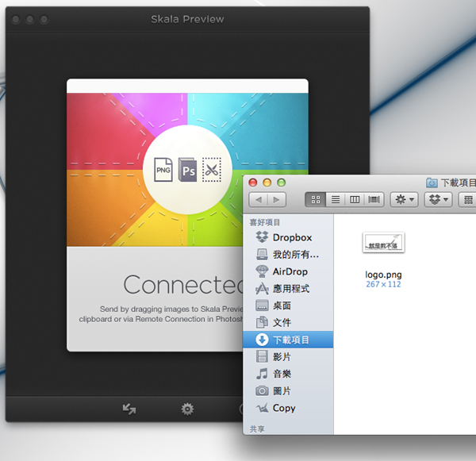Switch Finder to column view
476x461 pixels.
pos(355,199)
